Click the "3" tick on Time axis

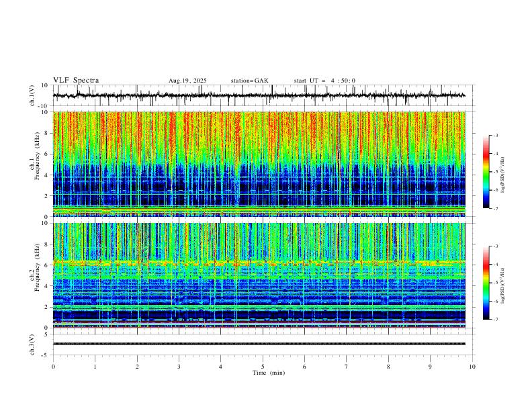[x=179, y=367]
